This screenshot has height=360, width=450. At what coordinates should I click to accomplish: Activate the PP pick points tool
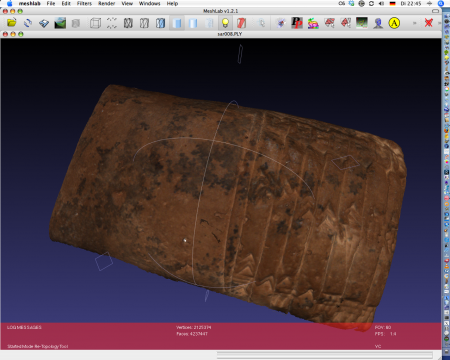point(297,23)
